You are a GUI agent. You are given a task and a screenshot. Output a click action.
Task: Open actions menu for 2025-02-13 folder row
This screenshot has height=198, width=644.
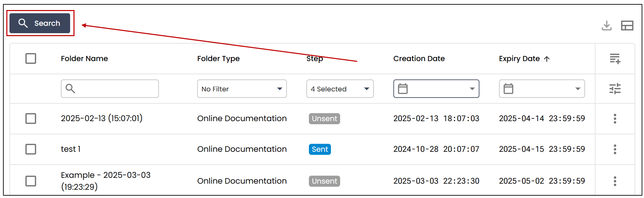pyautogui.click(x=615, y=118)
